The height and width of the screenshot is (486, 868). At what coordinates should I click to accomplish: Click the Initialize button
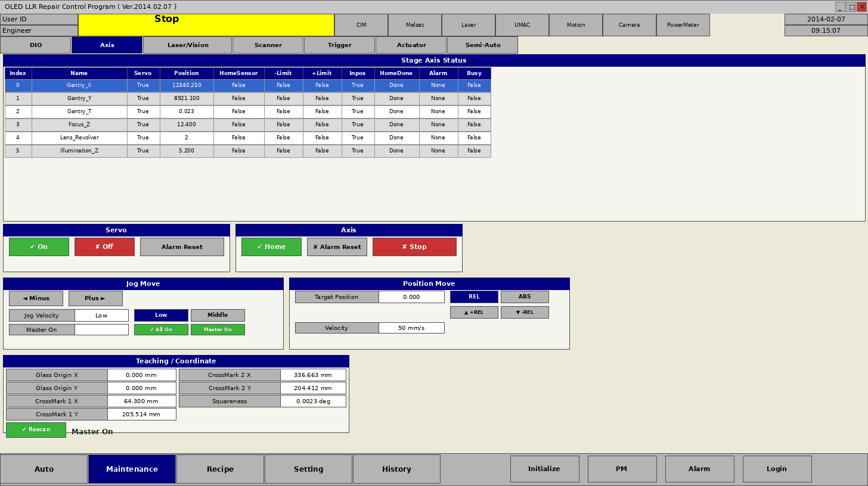(x=544, y=469)
